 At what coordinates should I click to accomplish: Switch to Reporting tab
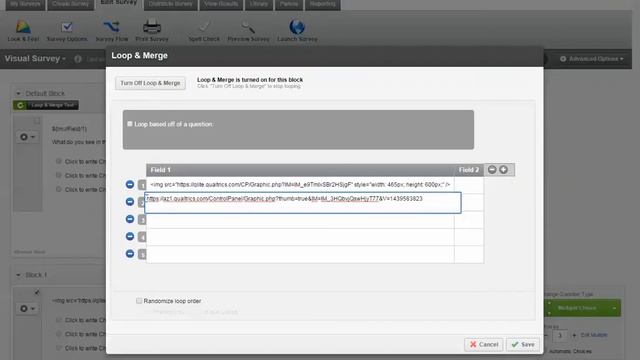tap(322, 4)
